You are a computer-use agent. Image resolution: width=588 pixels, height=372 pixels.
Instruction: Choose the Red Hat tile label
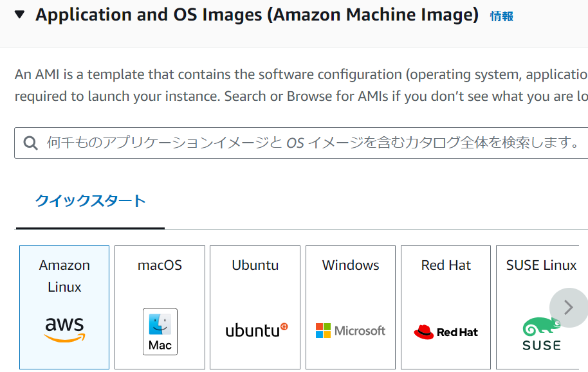[x=446, y=265]
